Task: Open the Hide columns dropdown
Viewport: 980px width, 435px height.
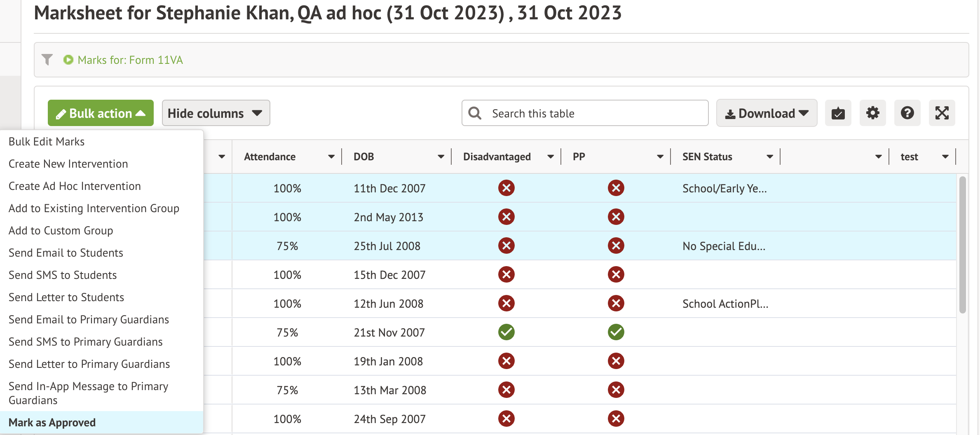Action: click(216, 113)
